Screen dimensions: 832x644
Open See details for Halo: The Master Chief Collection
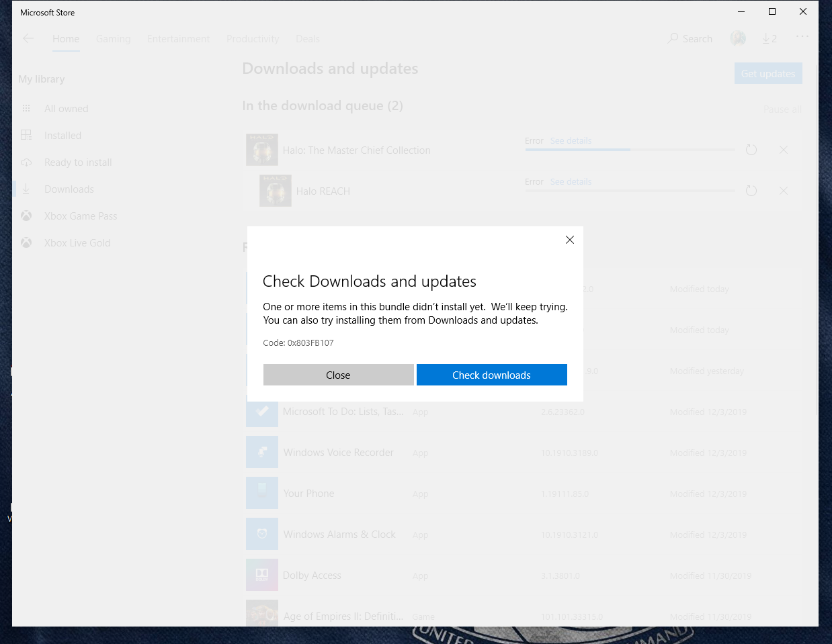pyautogui.click(x=571, y=141)
